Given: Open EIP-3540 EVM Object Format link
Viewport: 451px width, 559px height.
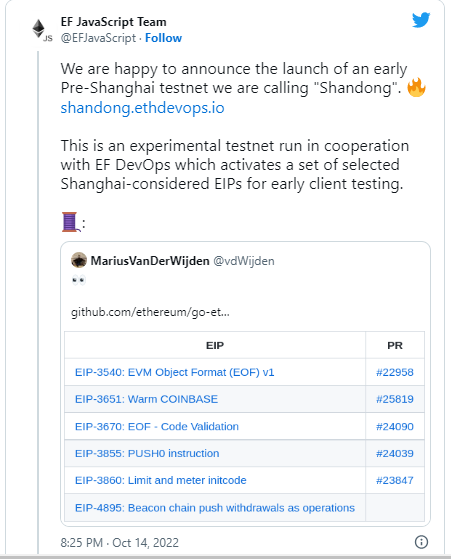Looking at the screenshot, I should click(x=174, y=372).
